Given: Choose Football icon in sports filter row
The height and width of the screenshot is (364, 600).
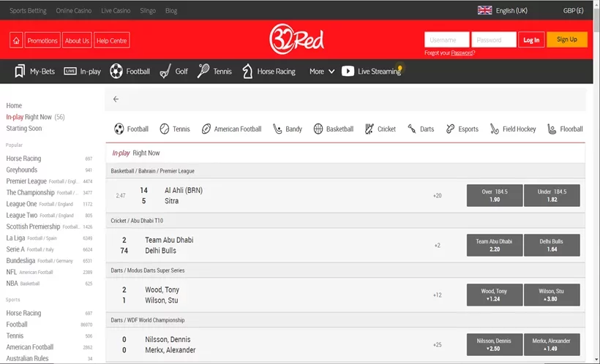Looking at the screenshot, I should click(x=119, y=129).
